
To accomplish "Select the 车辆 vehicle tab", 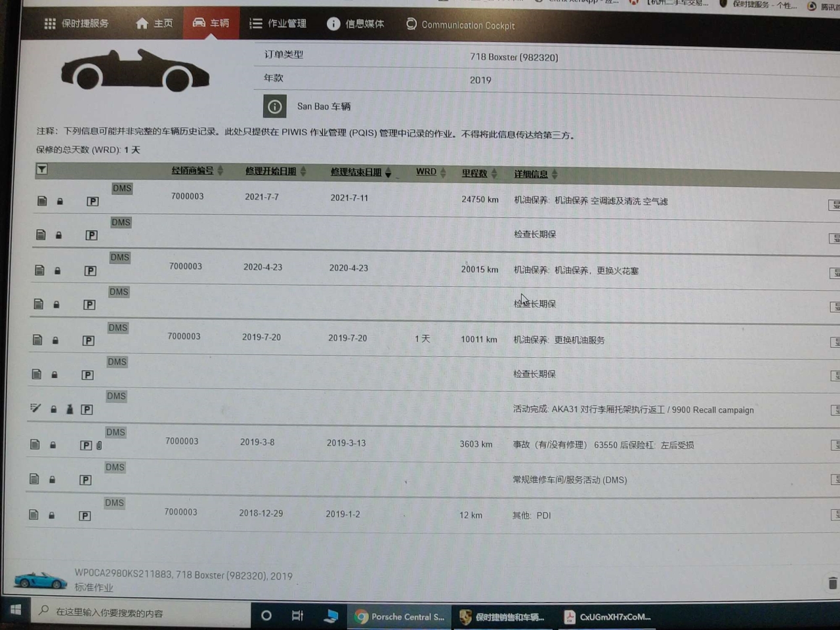I will pos(211,23).
